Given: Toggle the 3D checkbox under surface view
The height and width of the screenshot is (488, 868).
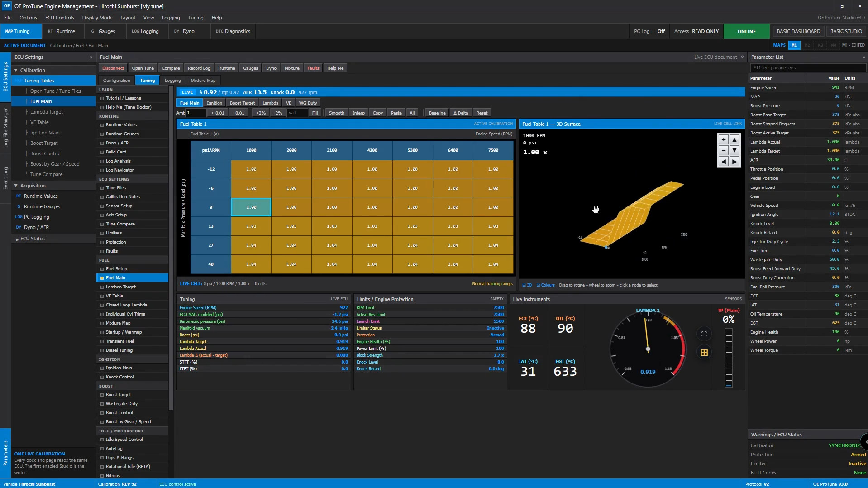Looking at the screenshot, I should (527, 285).
